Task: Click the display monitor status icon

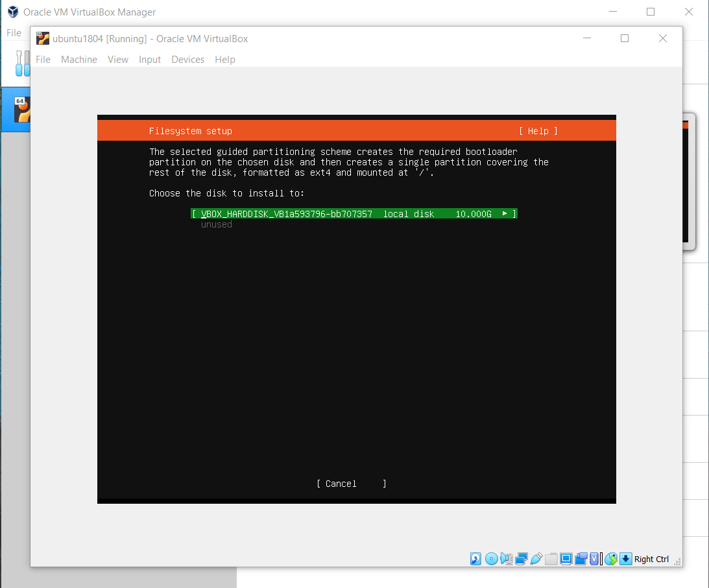Action: pyautogui.click(x=566, y=559)
